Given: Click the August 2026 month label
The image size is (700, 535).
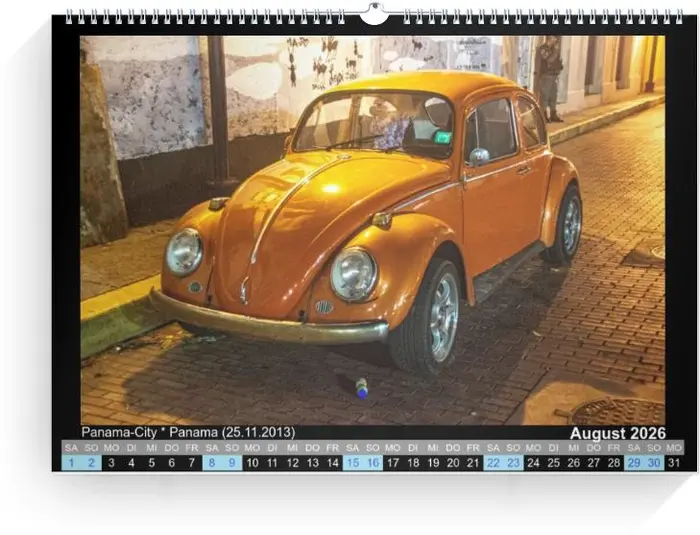Looking at the screenshot, I should 617,433.
